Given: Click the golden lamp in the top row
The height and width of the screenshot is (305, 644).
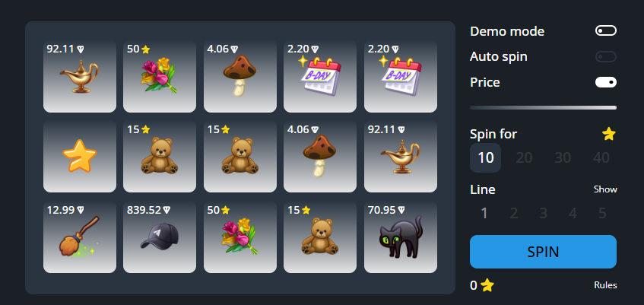Looking at the screenshot, I should [80, 77].
